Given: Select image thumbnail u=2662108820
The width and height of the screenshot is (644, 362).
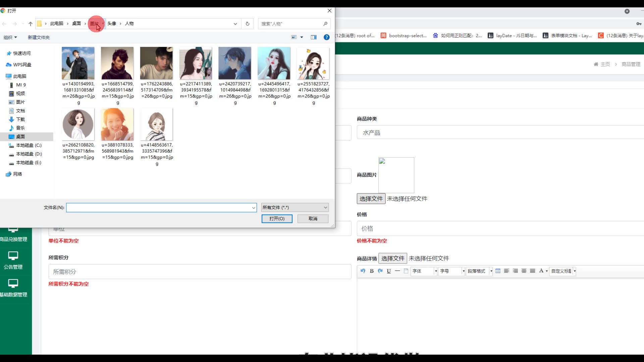Looking at the screenshot, I should pyautogui.click(x=78, y=124).
